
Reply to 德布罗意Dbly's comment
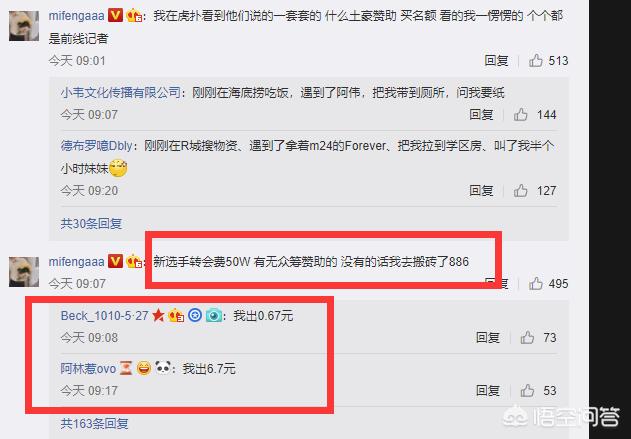pos(481,191)
